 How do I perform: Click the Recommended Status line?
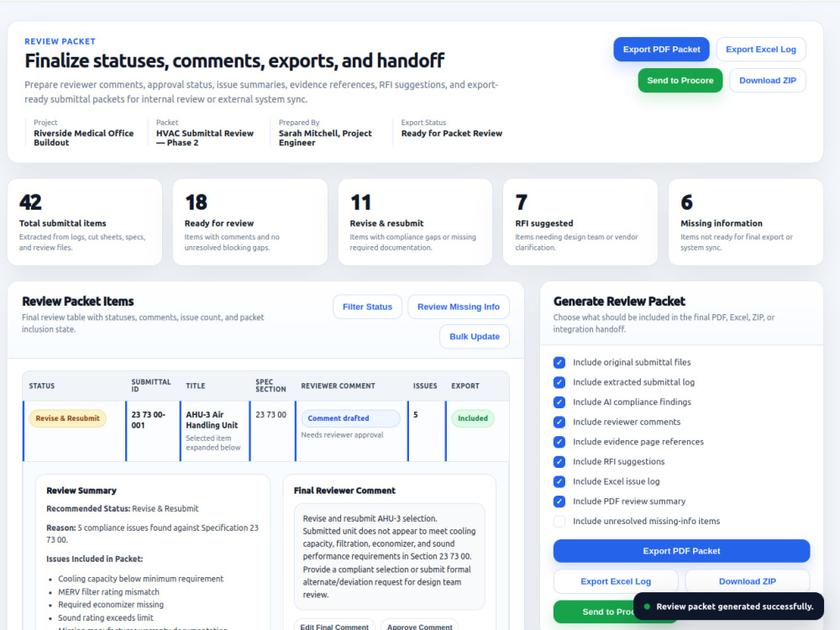point(122,509)
